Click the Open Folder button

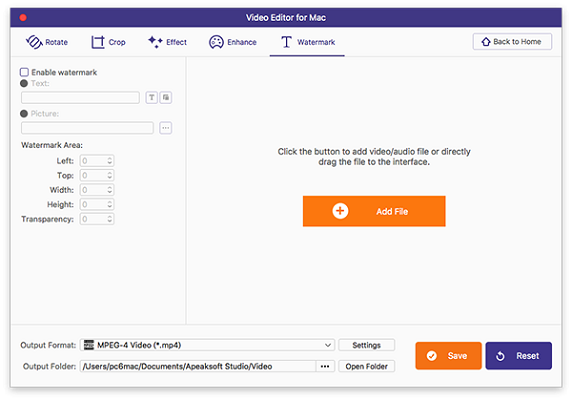click(x=366, y=366)
